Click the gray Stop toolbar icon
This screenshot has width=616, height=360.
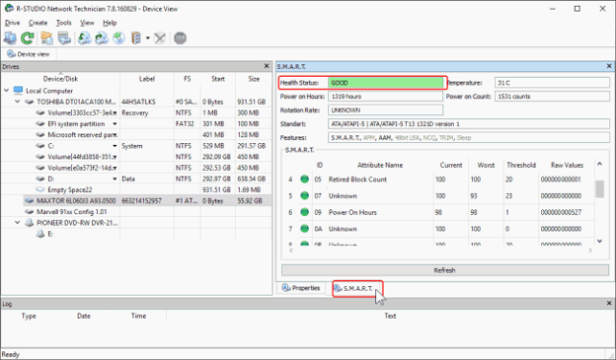[180, 38]
